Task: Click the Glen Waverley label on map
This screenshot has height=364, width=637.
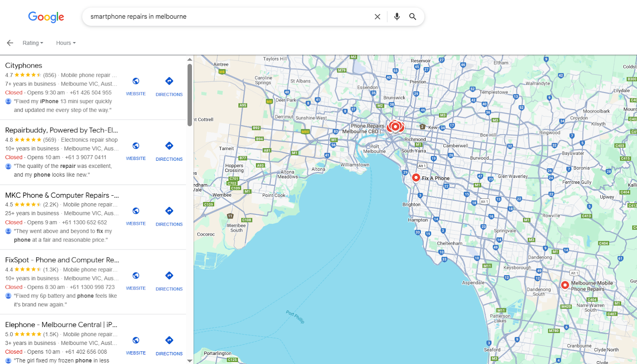Action: 513,176
